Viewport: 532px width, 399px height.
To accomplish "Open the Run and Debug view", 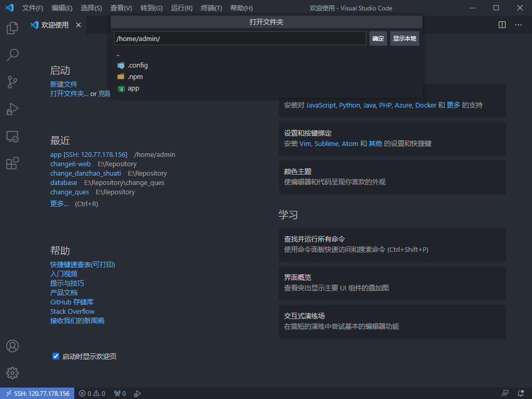I will [12, 109].
